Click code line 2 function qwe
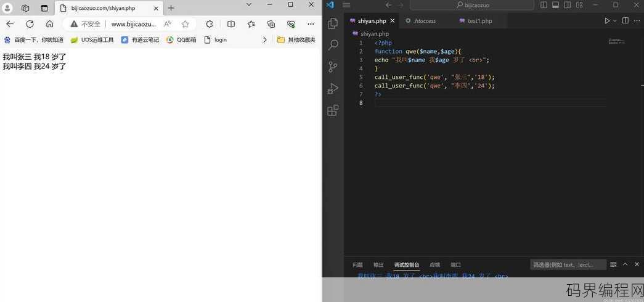 tap(418, 51)
